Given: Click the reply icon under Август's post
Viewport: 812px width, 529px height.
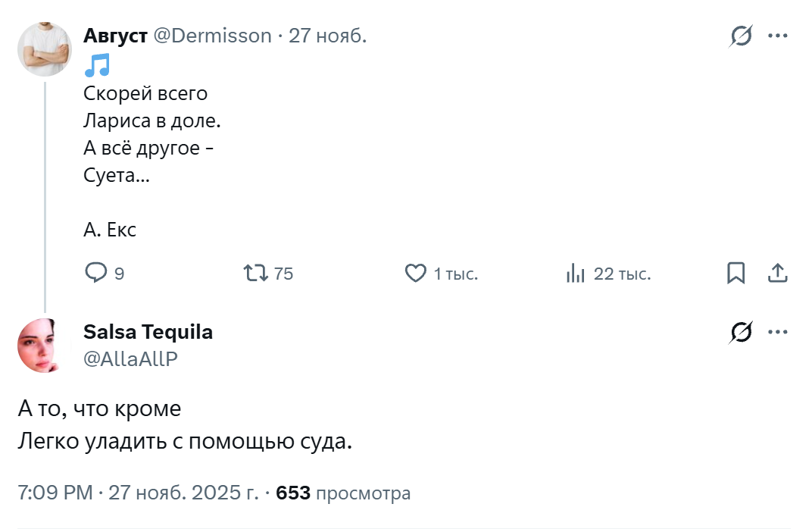Looking at the screenshot, I should tap(95, 273).
